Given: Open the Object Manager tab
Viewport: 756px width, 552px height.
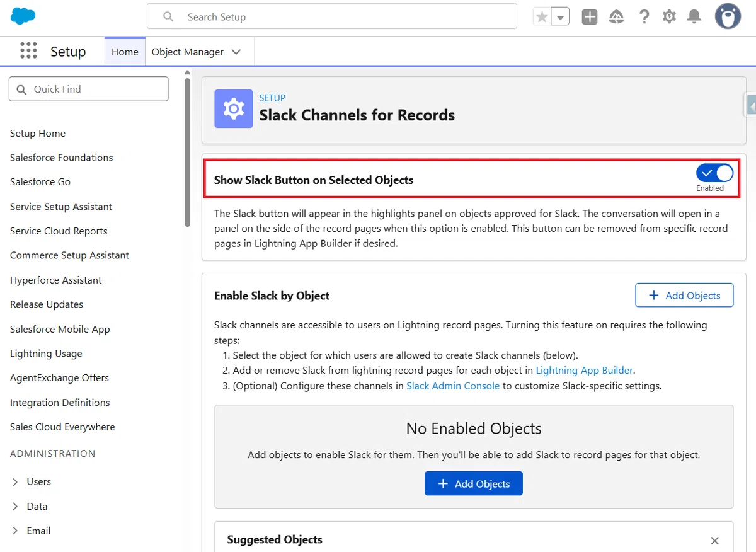Looking at the screenshot, I should (x=188, y=52).
